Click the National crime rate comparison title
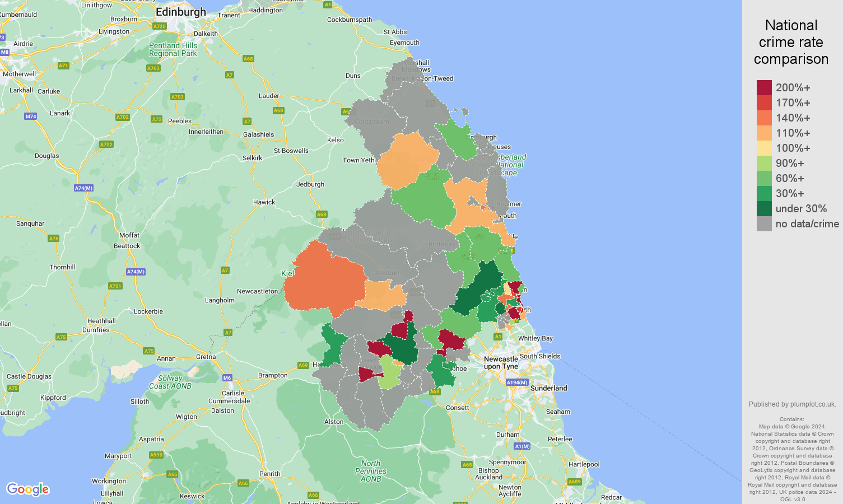The height and width of the screenshot is (504, 843). 791,42
